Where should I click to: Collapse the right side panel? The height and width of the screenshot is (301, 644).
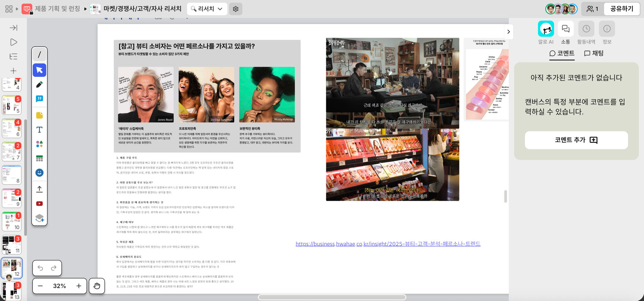pyautogui.click(x=508, y=32)
